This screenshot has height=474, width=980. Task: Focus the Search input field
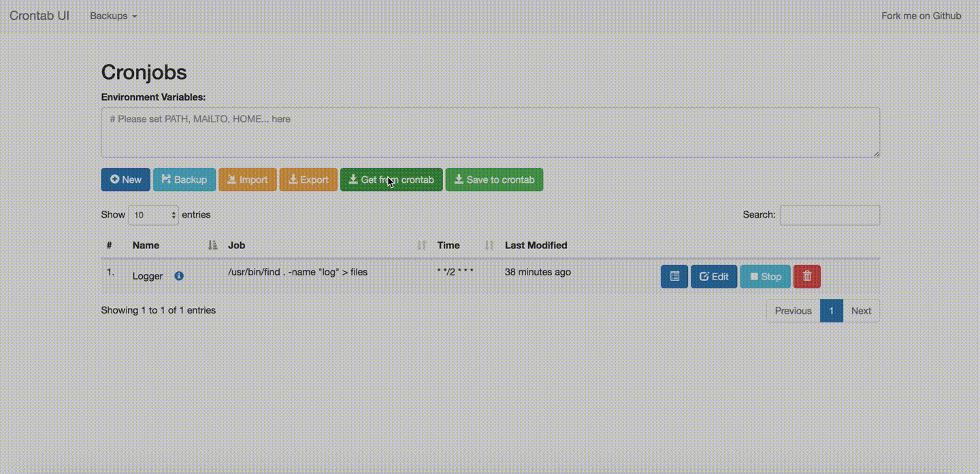point(830,215)
